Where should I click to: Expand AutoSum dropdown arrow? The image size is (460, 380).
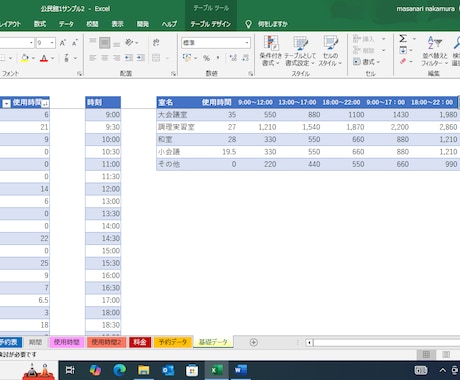414,39
